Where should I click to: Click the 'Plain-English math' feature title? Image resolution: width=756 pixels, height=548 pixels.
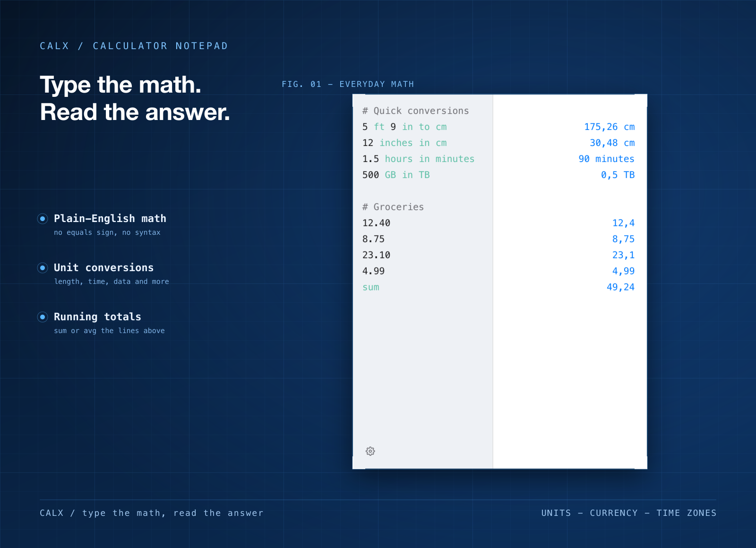[x=110, y=218]
